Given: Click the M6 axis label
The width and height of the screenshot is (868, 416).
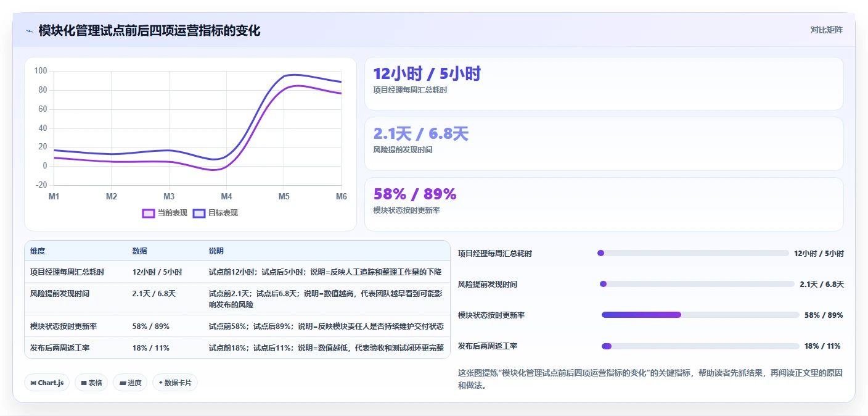Looking at the screenshot, I should pos(342,197).
